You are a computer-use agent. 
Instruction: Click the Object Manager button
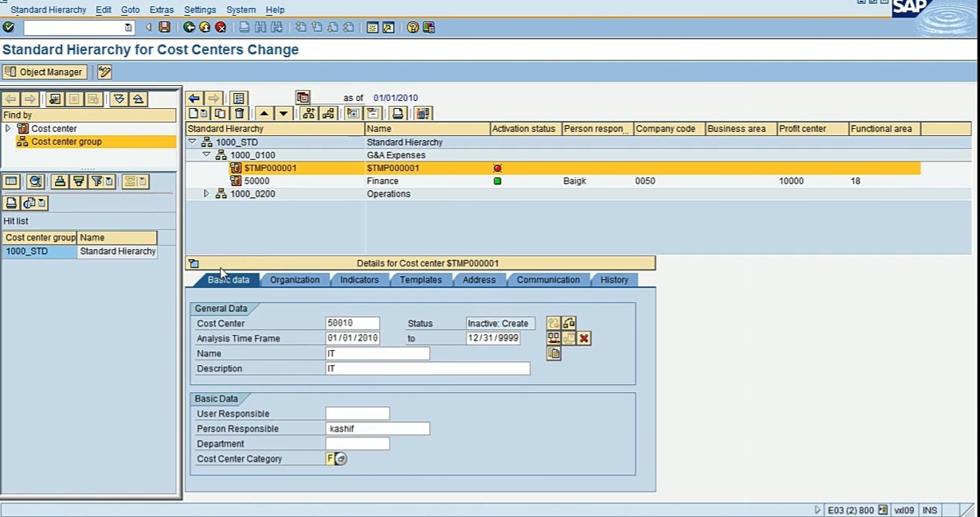pos(44,72)
